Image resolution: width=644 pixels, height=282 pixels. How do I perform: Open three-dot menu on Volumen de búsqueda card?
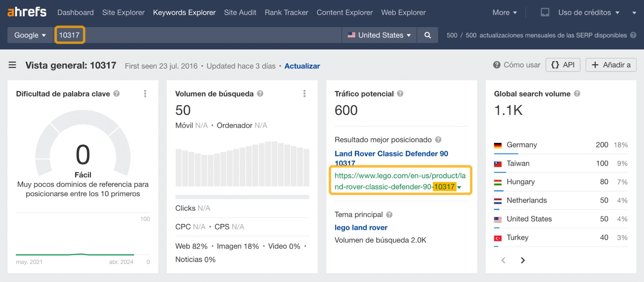pyautogui.click(x=304, y=94)
